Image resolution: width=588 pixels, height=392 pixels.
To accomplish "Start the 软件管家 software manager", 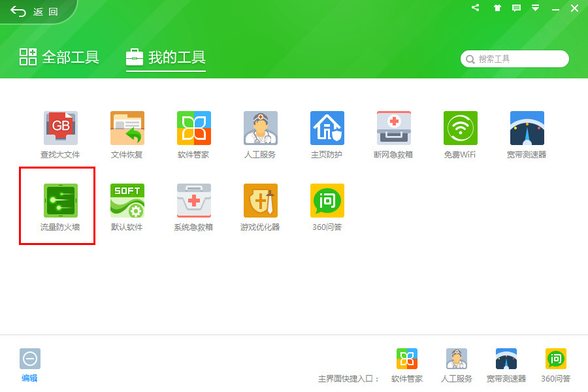I will click(193, 128).
